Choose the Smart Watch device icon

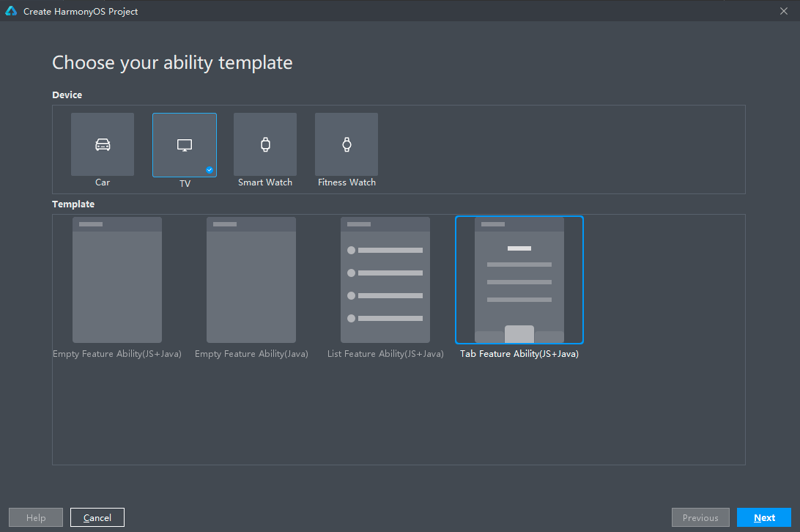[x=265, y=144]
